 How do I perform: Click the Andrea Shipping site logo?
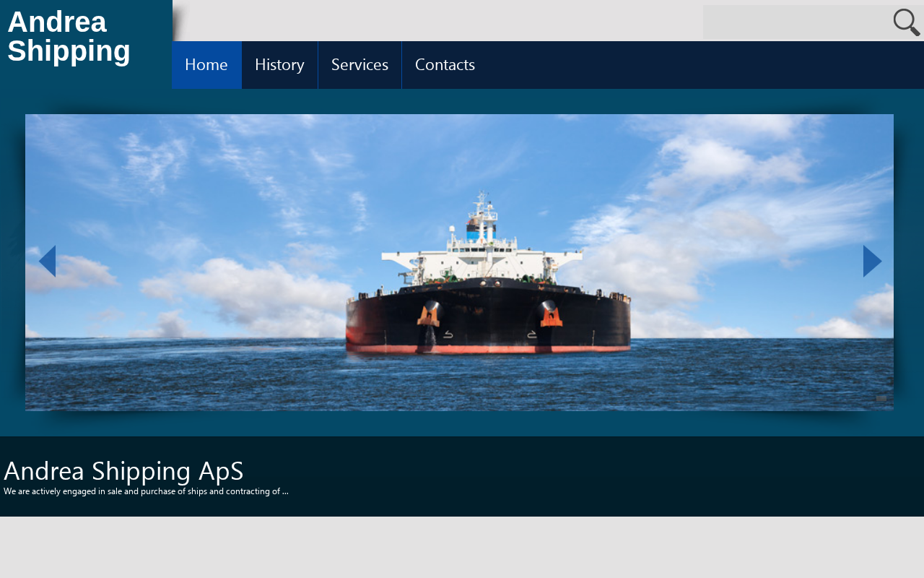(x=69, y=37)
